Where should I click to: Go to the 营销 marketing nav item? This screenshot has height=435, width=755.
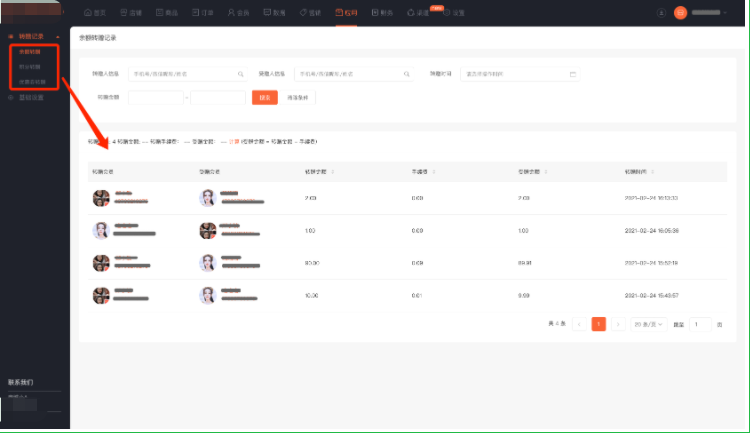pos(310,13)
